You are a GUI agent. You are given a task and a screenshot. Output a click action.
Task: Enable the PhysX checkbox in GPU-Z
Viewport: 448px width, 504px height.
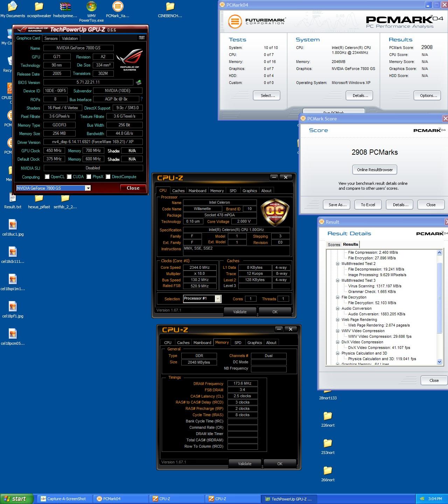(x=89, y=177)
